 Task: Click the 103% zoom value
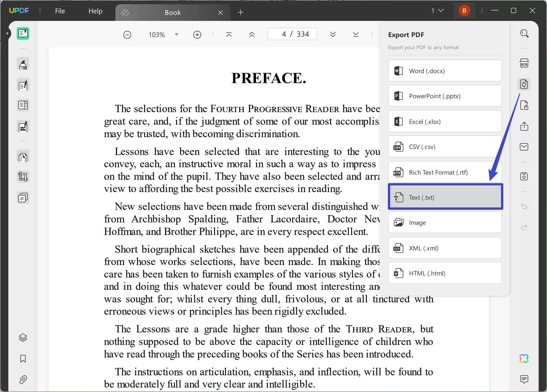pos(157,35)
